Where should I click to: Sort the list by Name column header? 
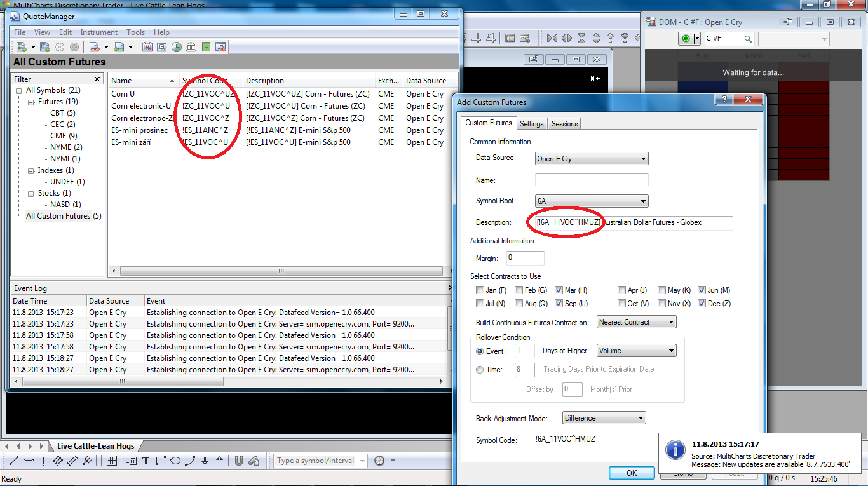[143, 81]
